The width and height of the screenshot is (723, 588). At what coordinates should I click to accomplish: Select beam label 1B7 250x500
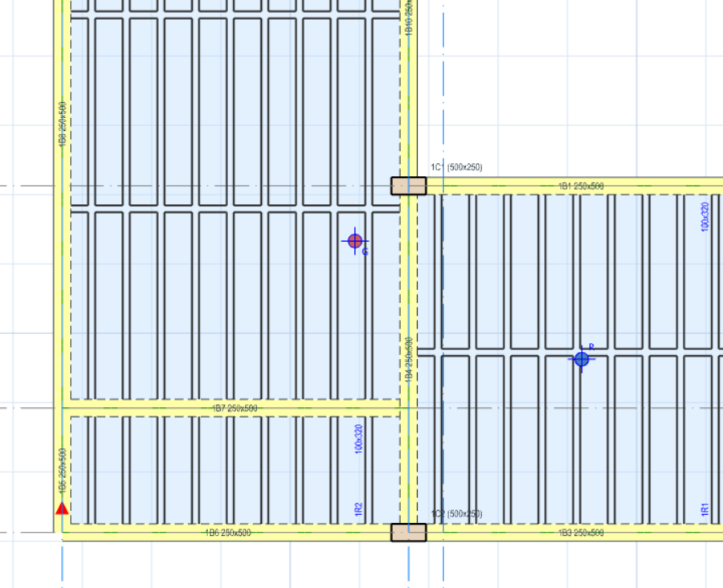235,408
